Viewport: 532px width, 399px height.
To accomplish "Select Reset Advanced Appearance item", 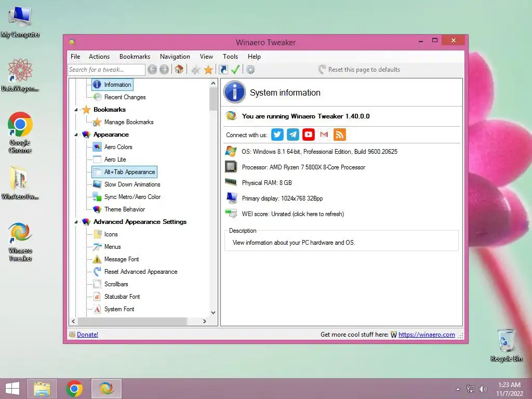I will pos(141,272).
